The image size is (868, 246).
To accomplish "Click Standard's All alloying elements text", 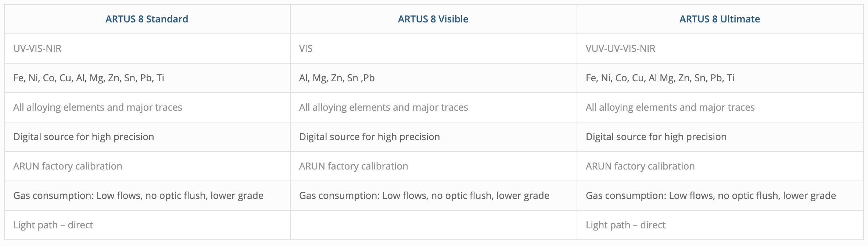I will [x=98, y=107].
